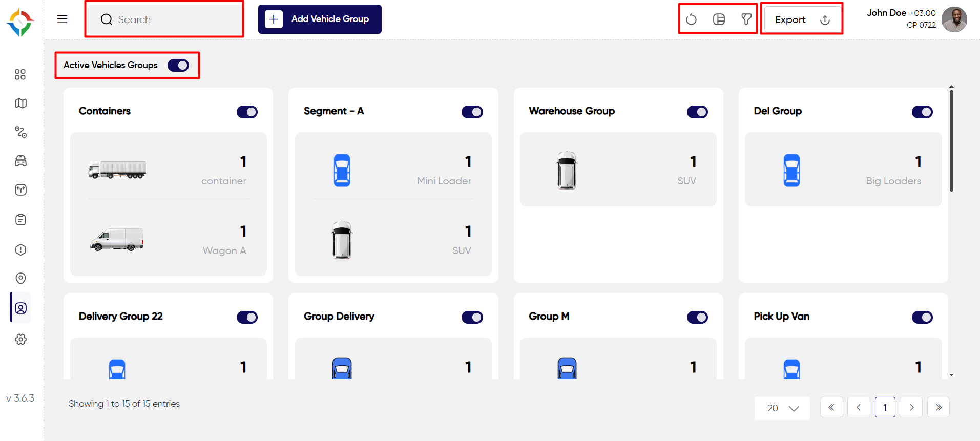Open the vehicle car icon in sidebar
The image size is (980, 441).
coord(20,161)
